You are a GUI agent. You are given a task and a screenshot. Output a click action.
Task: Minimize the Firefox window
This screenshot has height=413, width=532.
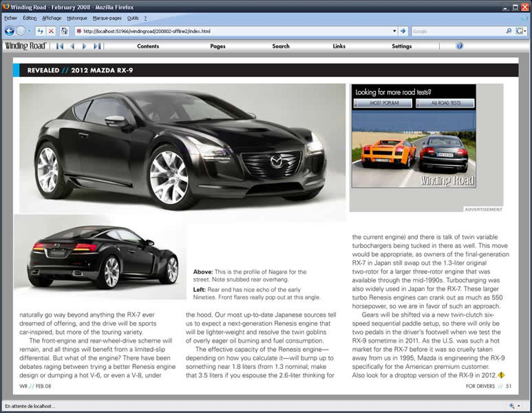tap(506, 7)
